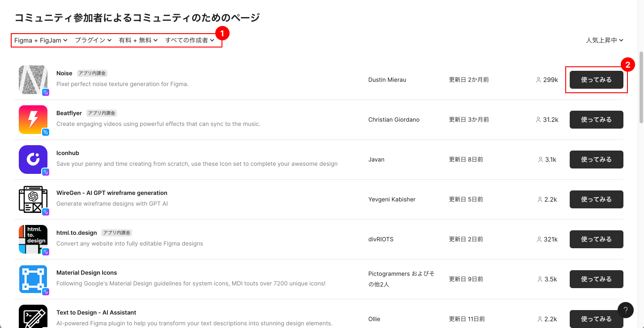Click the plugin badge on Beatflyer icon
644x328 pixels.
click(x=45, y=132)
